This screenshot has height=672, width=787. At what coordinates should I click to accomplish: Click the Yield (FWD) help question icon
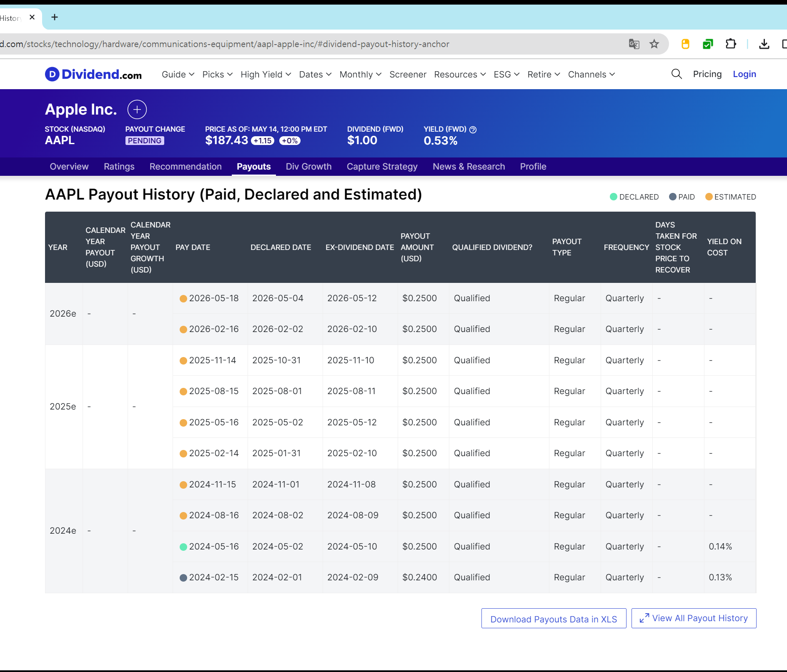473,130
